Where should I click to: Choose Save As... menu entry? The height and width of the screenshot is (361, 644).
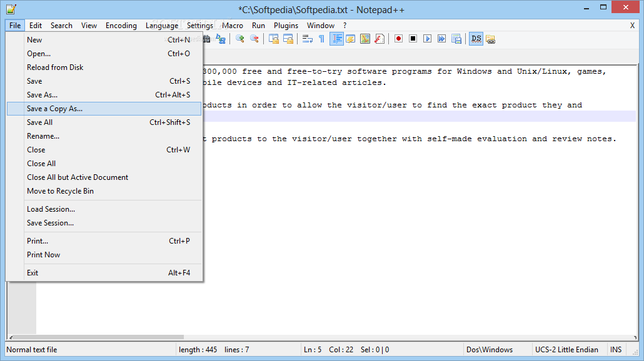pyautogui.click(x=104, y=95)
